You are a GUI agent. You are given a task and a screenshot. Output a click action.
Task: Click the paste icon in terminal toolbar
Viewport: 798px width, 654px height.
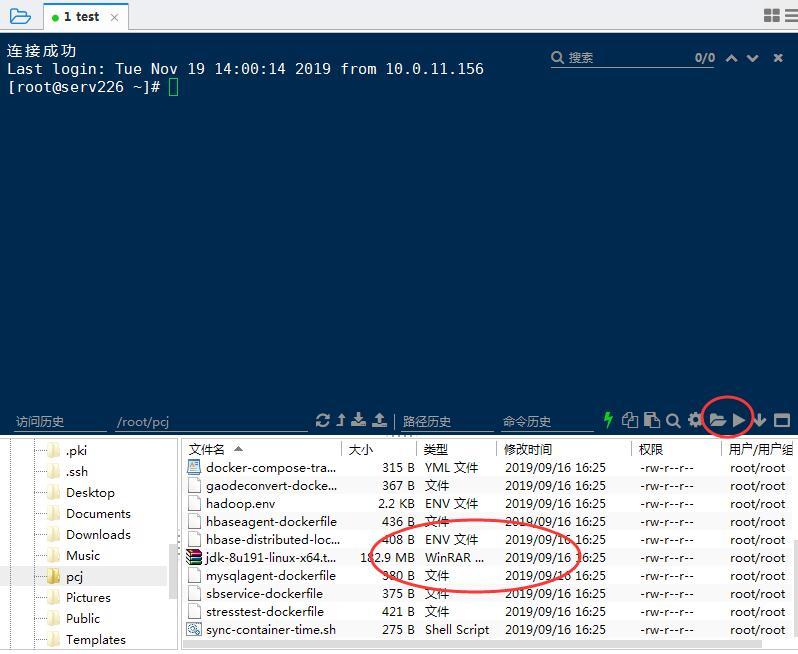(651, 420)
